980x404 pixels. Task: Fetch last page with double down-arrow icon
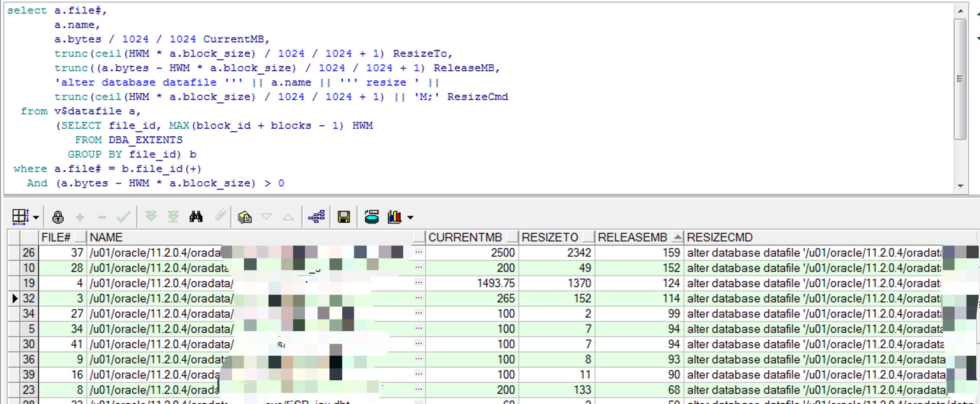coord(173,217)
